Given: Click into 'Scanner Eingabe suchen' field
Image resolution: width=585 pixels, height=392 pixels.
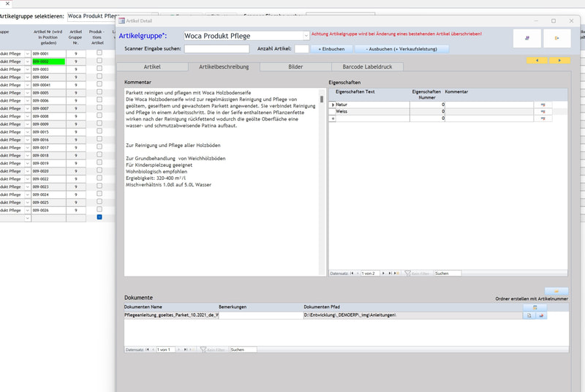Looking at the screenshot, I should click(x=216, y=49).
